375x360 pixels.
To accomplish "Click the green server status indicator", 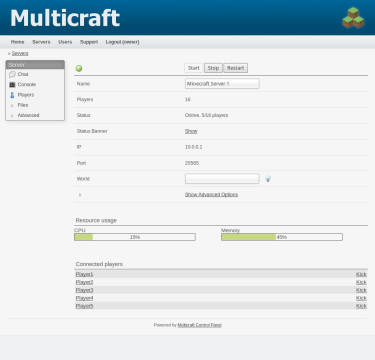I will click(x=79, y=68).
